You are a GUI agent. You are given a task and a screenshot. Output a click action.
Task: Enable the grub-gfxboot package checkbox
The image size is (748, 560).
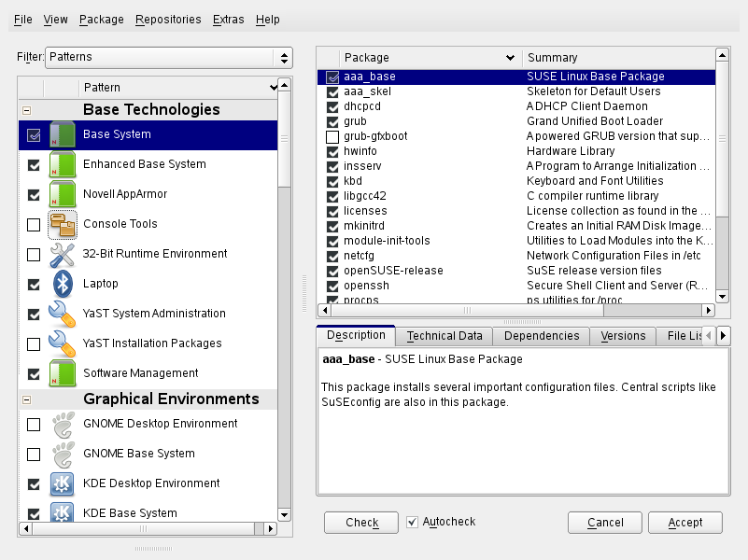pyautogui.click(x=332, y=136)
